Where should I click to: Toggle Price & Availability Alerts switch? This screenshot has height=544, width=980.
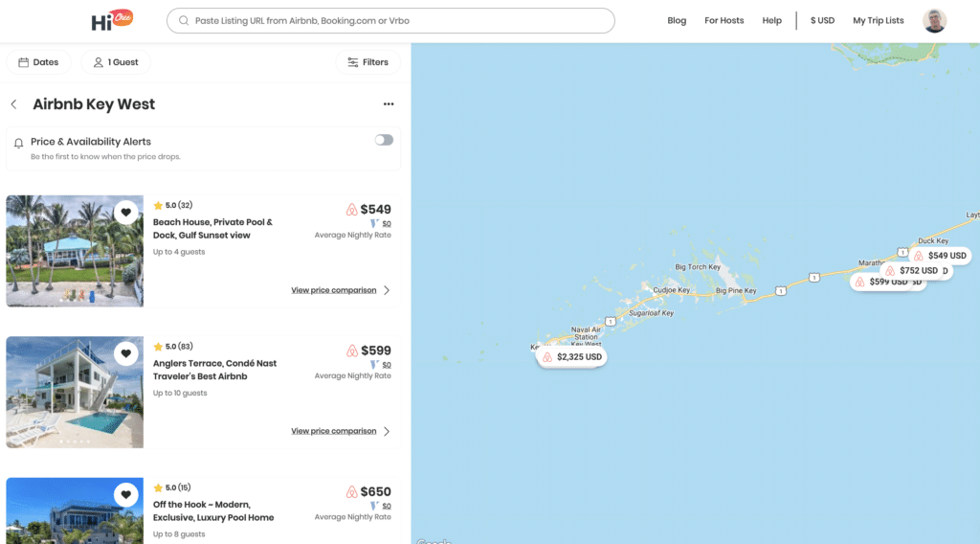pyautogui.click(x=384, y=140)
